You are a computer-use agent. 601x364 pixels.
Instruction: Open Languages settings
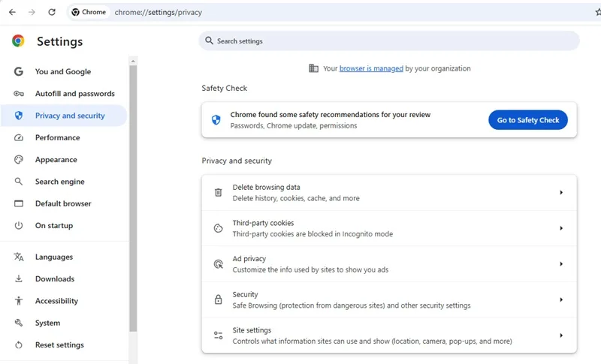point(64,257)
